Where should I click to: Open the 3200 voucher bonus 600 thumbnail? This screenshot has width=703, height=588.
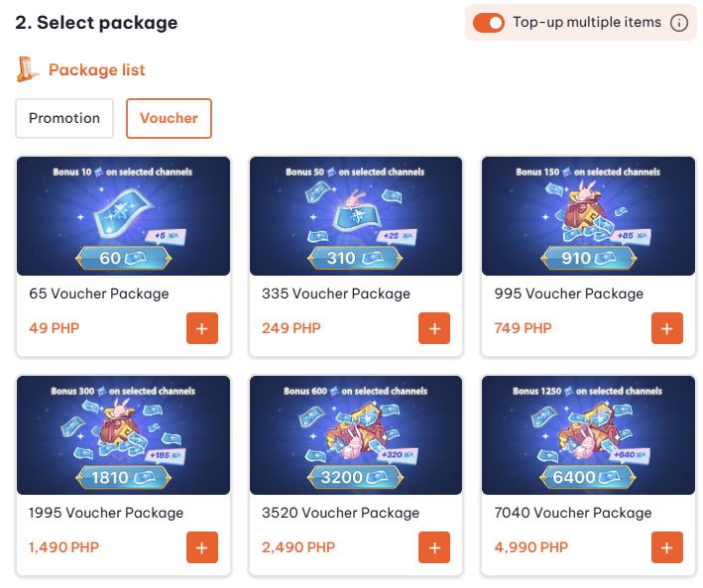tap(356, 435)
